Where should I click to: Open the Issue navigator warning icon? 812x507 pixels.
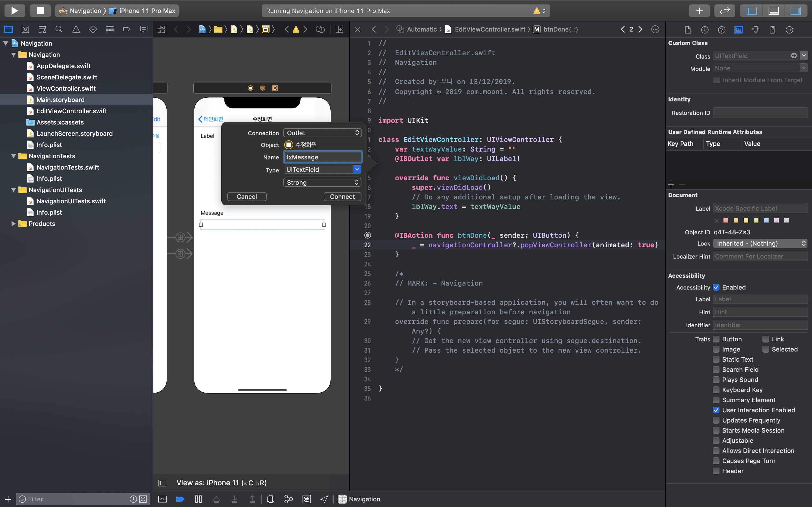(76, 30)
